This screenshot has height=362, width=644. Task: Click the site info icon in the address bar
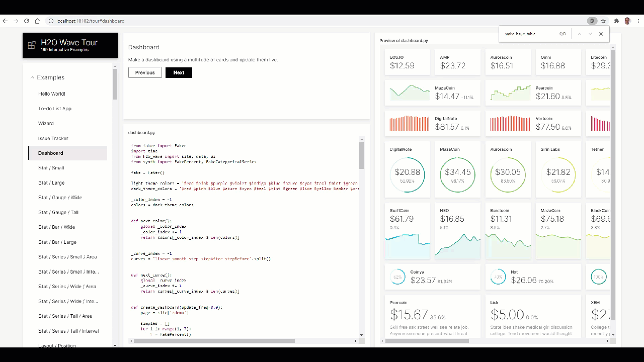51,21
